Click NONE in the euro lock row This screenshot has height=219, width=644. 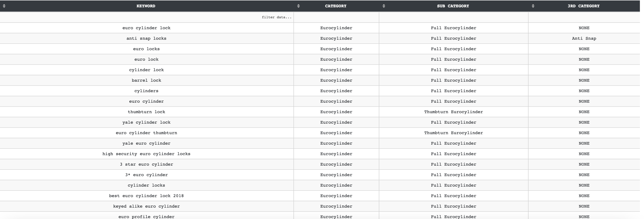point(584,59)
